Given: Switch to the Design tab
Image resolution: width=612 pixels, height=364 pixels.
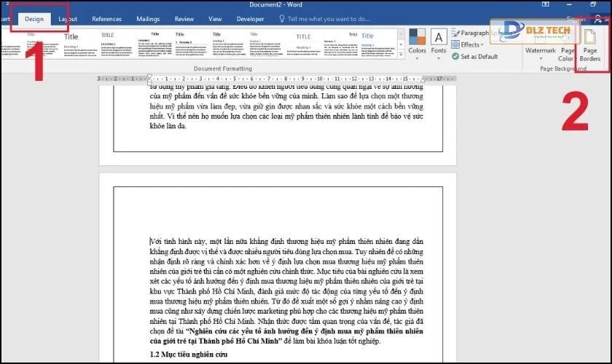Looking at the screenshot, I should (x=34, y=18).
